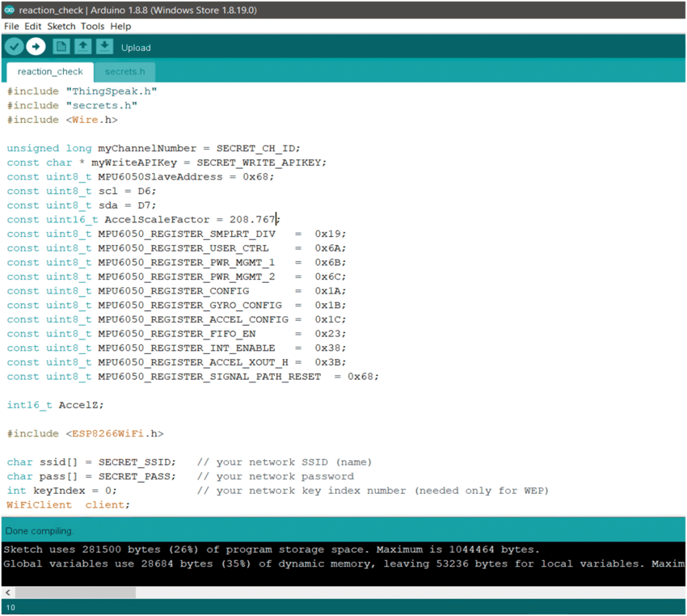Open a sketch using the Open toolbar icon
This screenshot has height=616, width=687.
click(x=82, y=47)
